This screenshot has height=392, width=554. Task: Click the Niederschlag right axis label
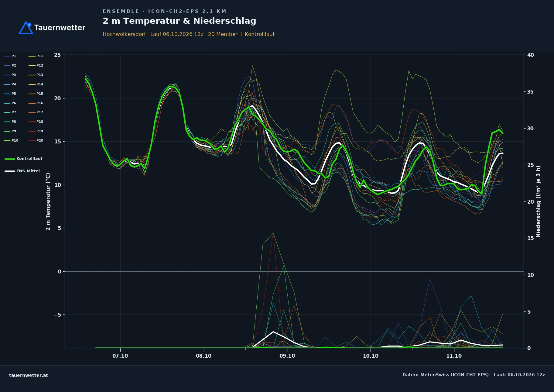[538, 201]
